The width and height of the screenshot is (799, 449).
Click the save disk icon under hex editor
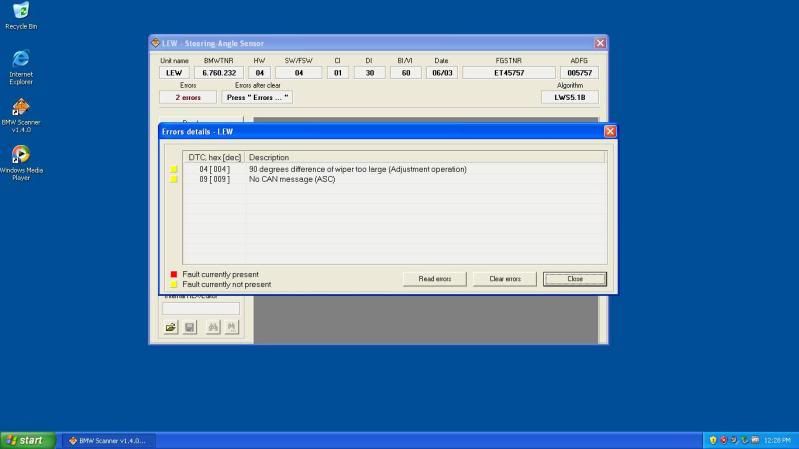(x=190, y=327)
